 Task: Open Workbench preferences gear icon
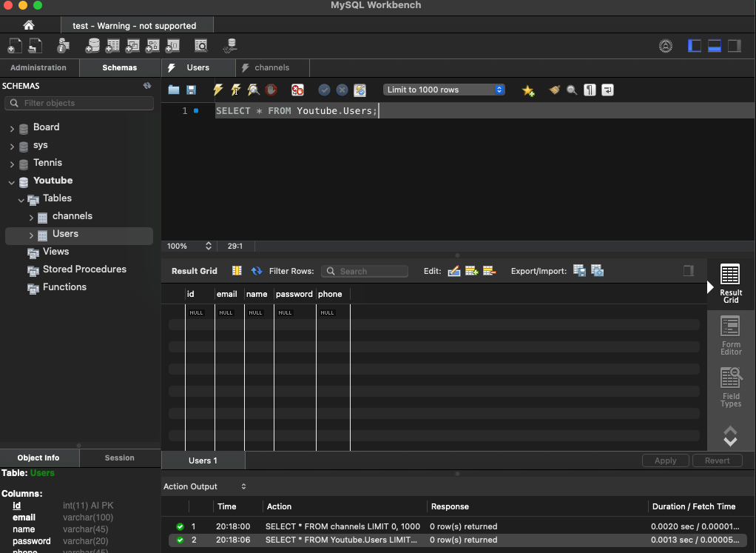[x=665, y=46]
